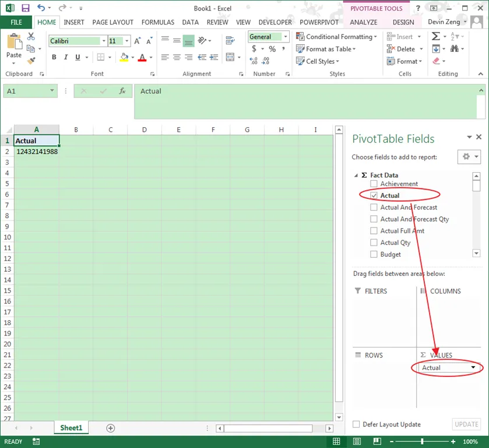Click the Paste clipboard icon
This screenshot has height=448, width=489.
pos(14,42)
